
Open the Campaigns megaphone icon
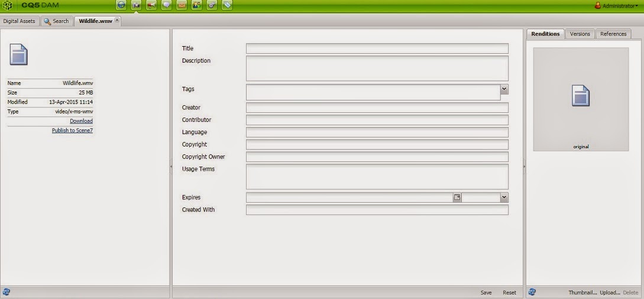click(x=151, y=5)
